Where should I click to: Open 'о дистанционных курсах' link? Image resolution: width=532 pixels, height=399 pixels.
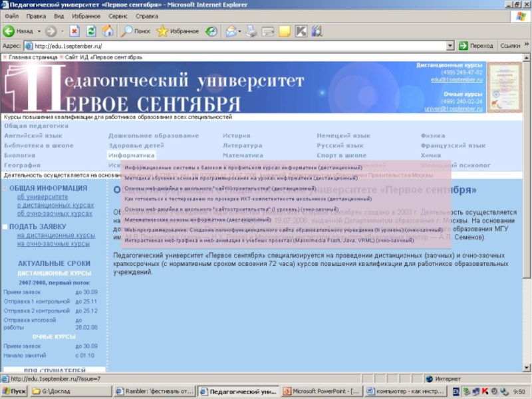[x=55, y=205]
